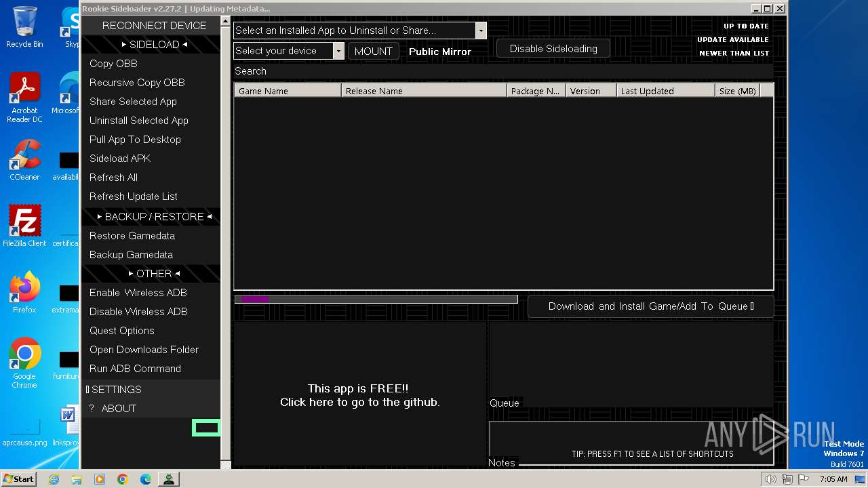This screenshot has width=868, height=488.
Task: Open FileZilla Client desktop icon
Action: [x=24, y=226]
